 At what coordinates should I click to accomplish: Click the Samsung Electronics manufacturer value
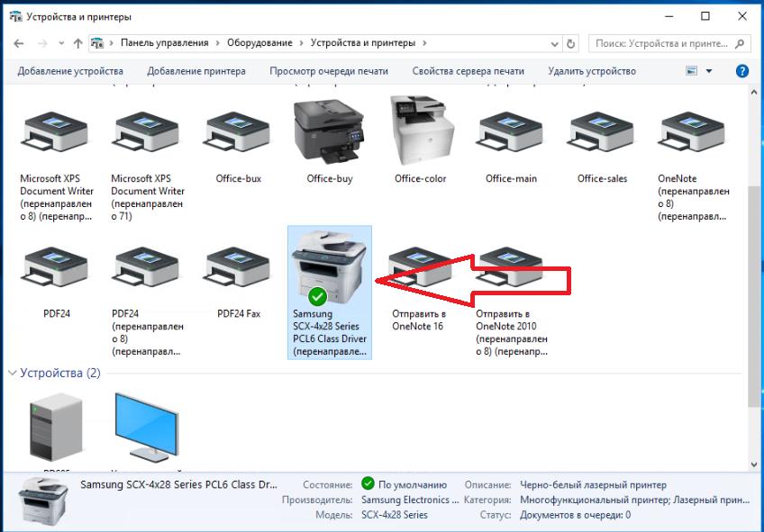point(410,500)
